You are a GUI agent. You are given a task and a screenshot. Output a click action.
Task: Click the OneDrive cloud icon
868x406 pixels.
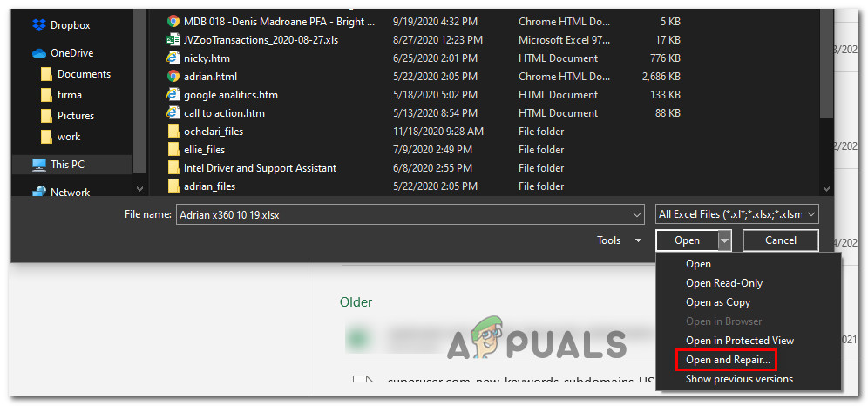point(38,53)
